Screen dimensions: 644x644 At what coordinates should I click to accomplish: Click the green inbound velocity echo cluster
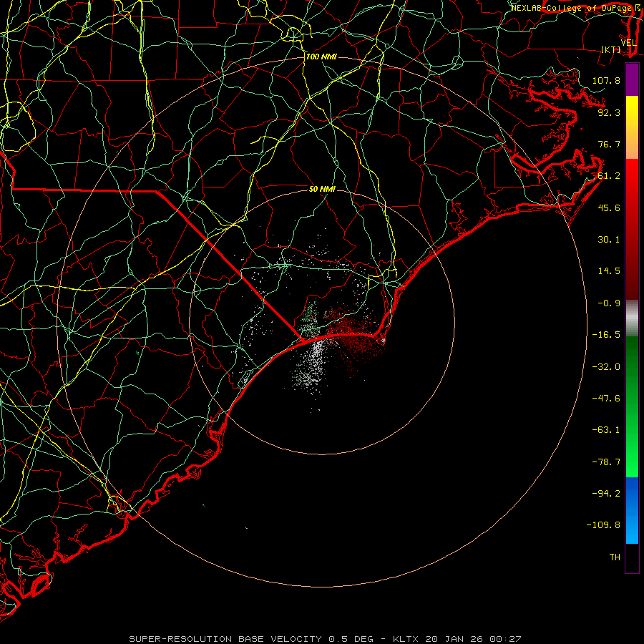click(309, 320)
